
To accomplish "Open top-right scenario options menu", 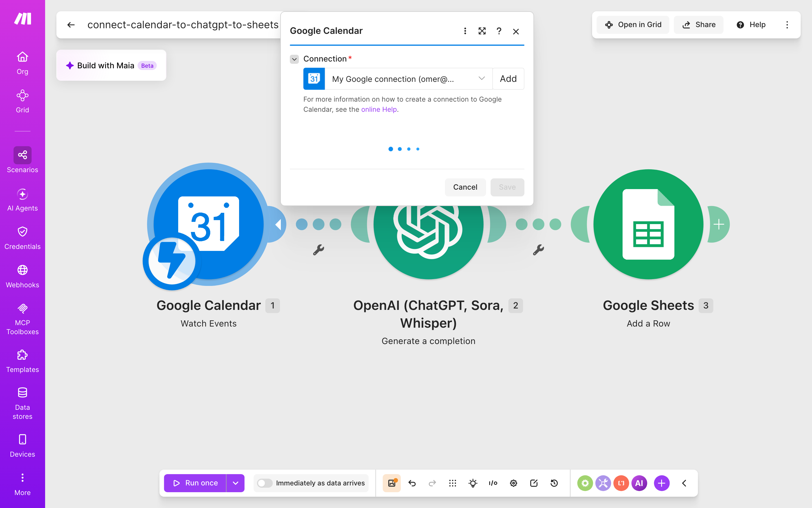I will pos(787,25).
